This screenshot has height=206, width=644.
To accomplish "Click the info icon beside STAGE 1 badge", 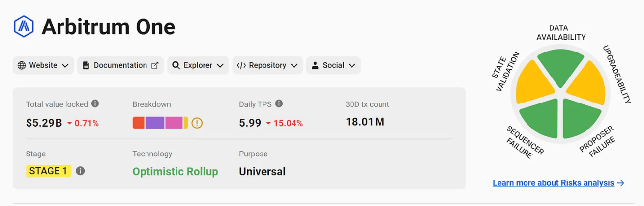I will [80, 171].
